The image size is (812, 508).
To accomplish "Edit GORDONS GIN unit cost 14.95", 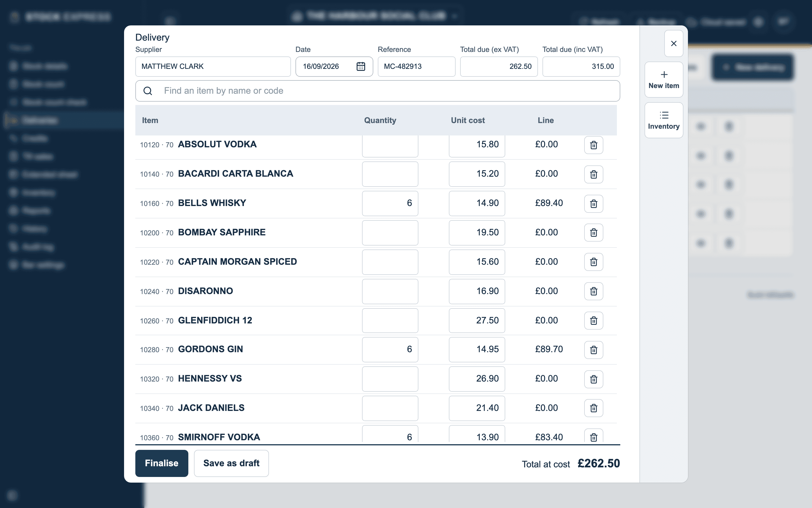I will (x=477, y=349).
